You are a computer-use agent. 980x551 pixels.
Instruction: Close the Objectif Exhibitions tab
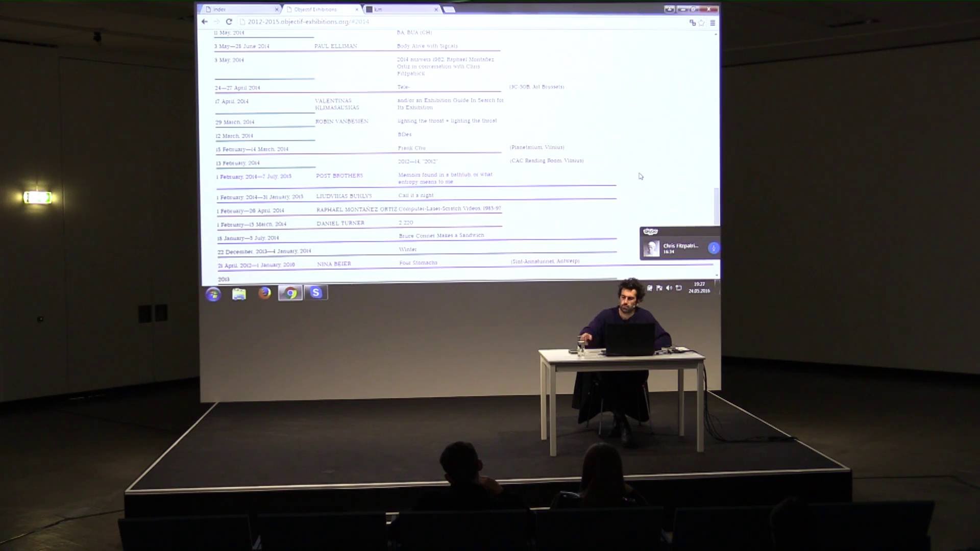357,9
